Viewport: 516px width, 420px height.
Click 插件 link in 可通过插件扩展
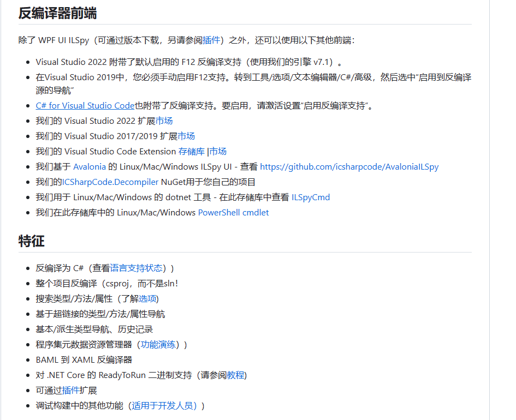pyautogui.click(x=71, y=391)
